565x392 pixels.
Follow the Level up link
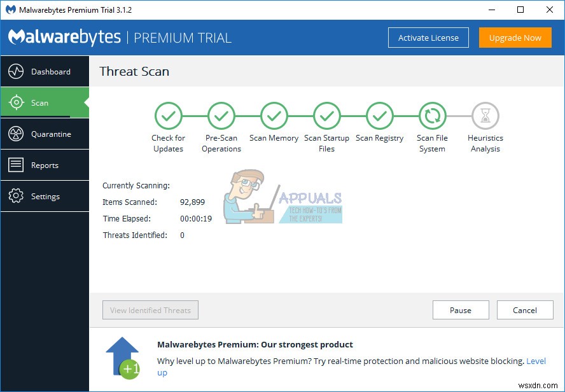pos(536,361)
